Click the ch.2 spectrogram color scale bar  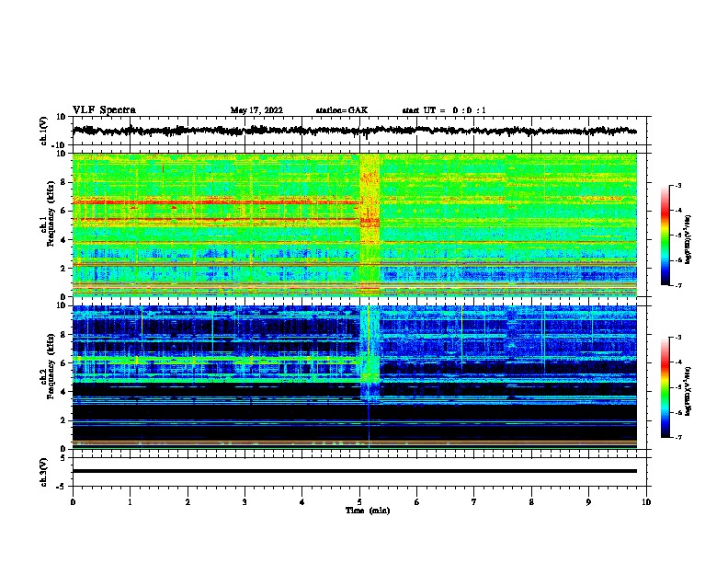click(x=665, y=387)
